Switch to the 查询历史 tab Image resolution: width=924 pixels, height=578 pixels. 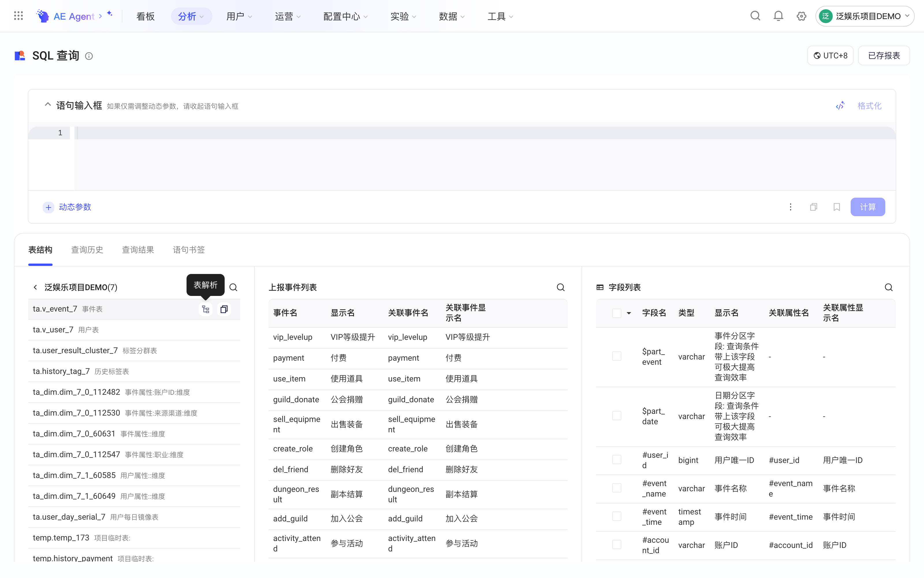(87, 250)
